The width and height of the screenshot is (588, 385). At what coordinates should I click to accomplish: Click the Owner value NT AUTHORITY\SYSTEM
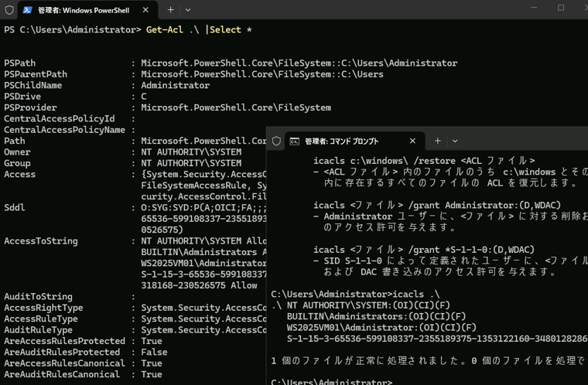click(191, 152)
